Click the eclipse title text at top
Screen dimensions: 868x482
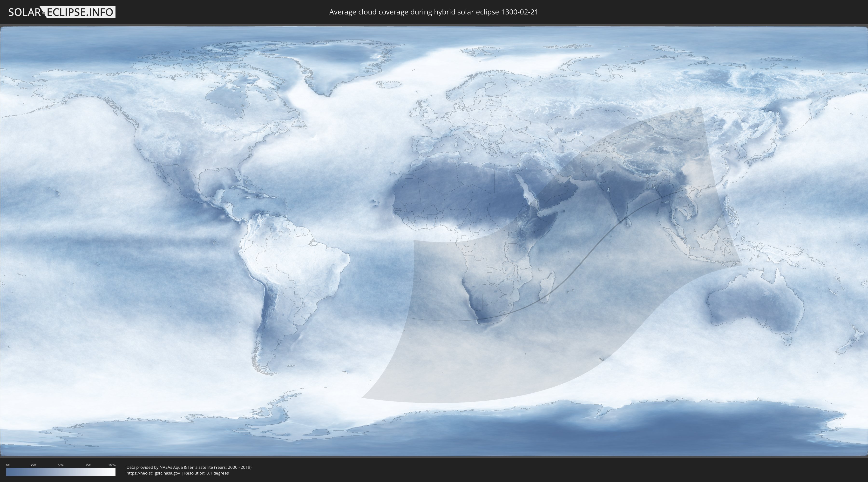pyautogui.click(x=433, y=12)
